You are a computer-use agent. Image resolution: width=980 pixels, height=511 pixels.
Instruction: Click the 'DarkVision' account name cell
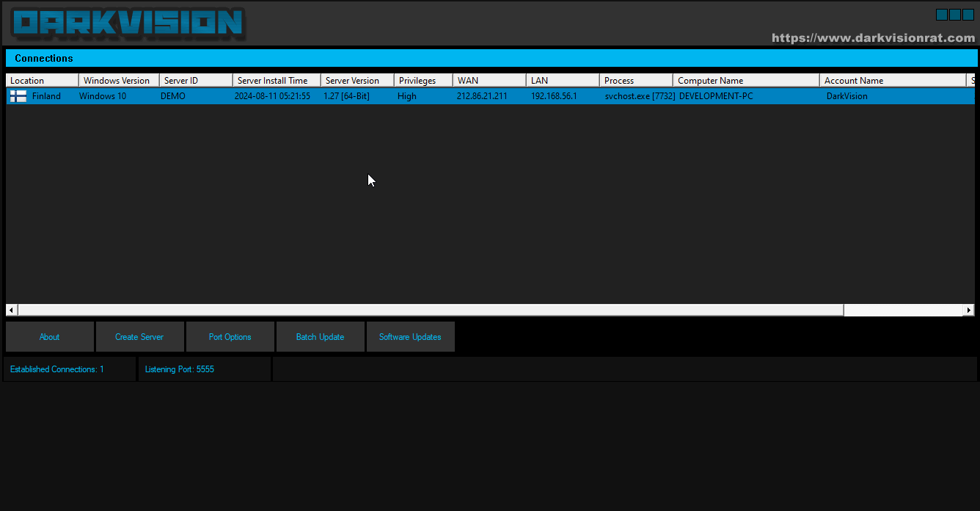pos(846,96)
